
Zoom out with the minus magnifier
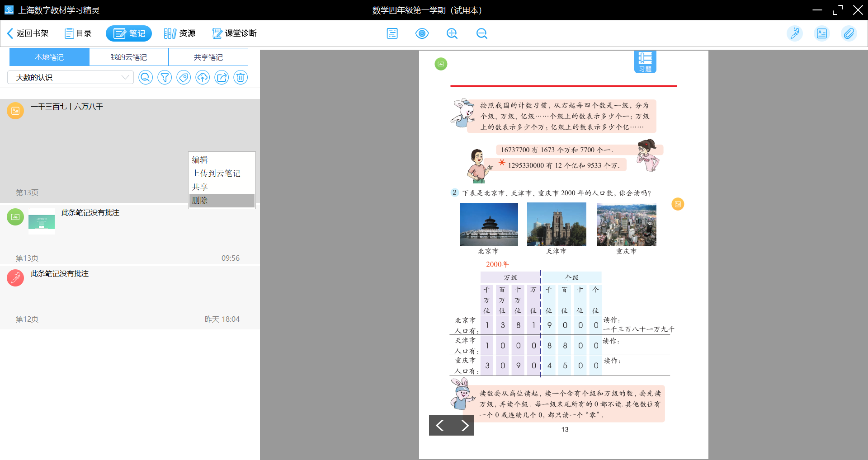pos(481,33)
